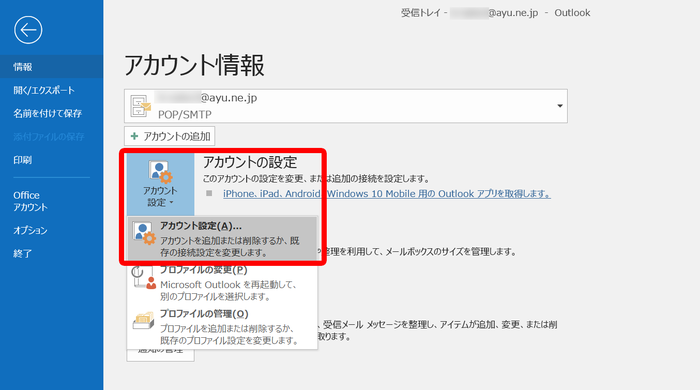Click the icon next to アカウント設定(A)... entry
This screenshot has width=700, height=390.
(144, 234)
